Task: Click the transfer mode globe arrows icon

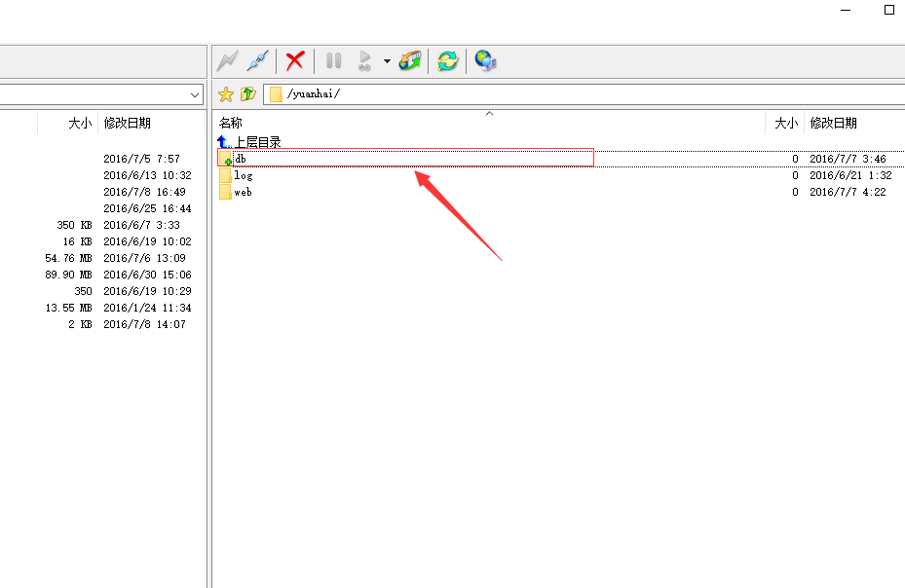Action: pyautogui.click(x=410, y=60)
